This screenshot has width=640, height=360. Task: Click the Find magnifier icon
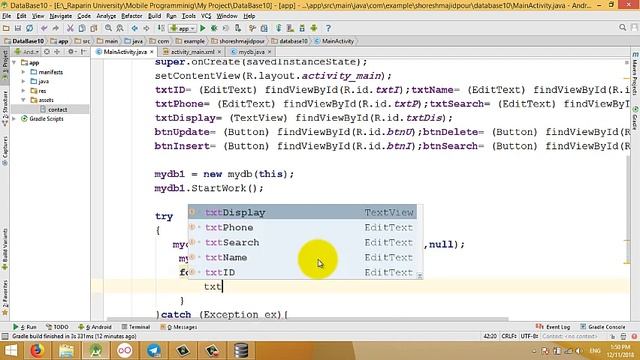(x=108, y=28)
